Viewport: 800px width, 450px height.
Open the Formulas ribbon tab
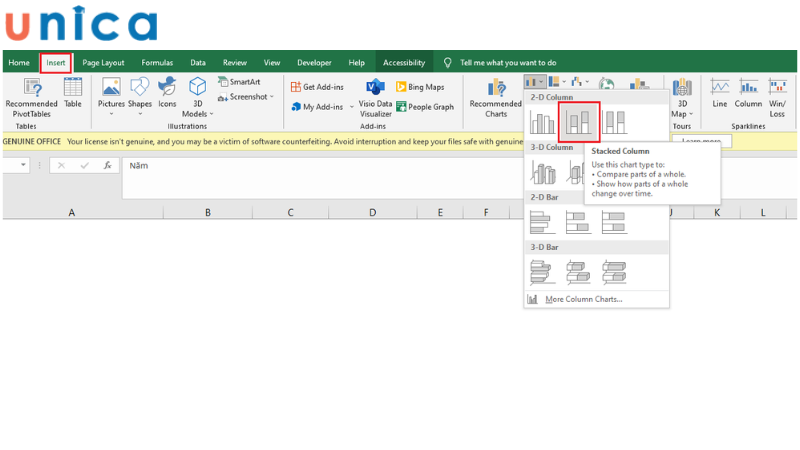(x=157, y=62)
